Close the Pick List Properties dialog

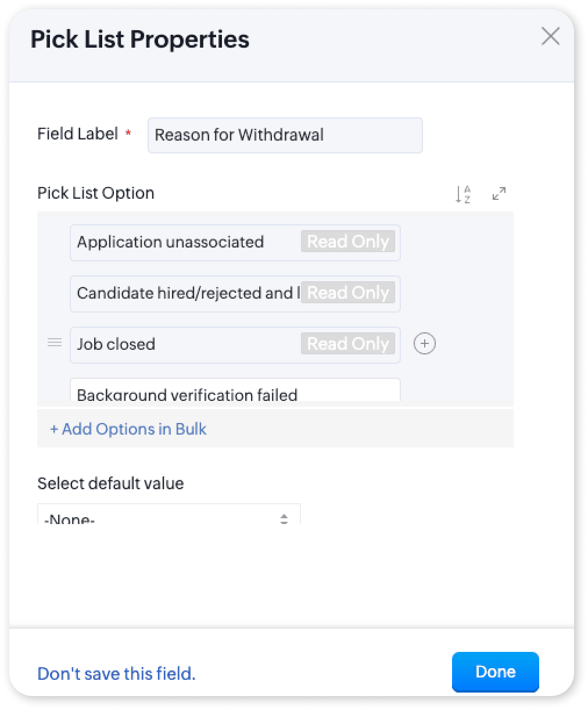point(550,37)
